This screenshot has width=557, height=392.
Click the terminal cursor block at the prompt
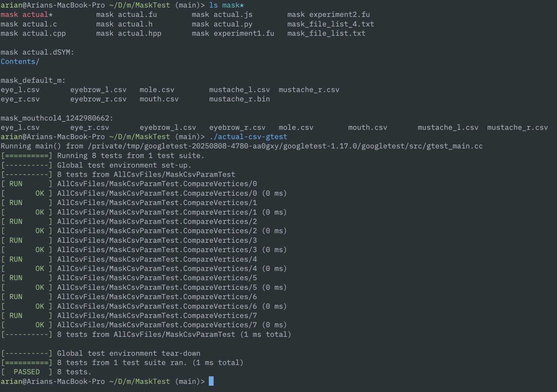tap(211, 381)
